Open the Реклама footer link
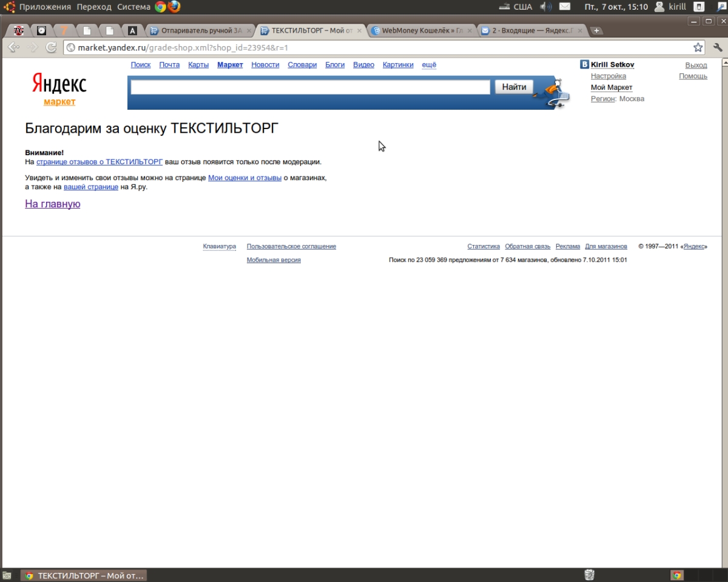Viewport: 728px width, 582px height. coord(568,246)
